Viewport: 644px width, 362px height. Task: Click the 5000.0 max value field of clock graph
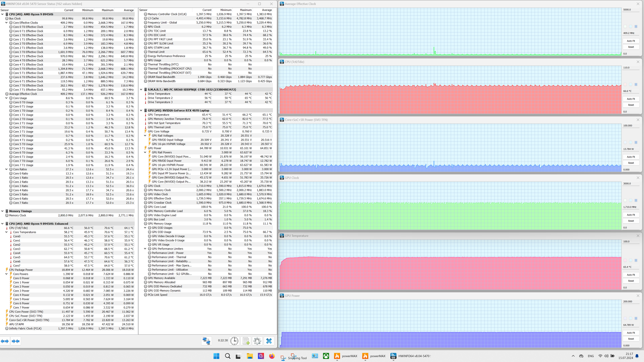click(630, 10)
